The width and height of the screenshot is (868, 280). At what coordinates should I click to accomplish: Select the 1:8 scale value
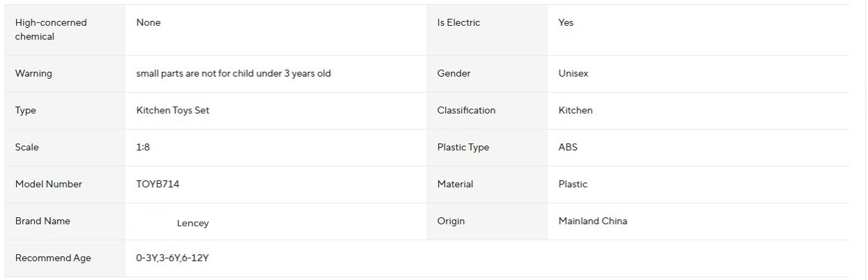tap(142, 148)
